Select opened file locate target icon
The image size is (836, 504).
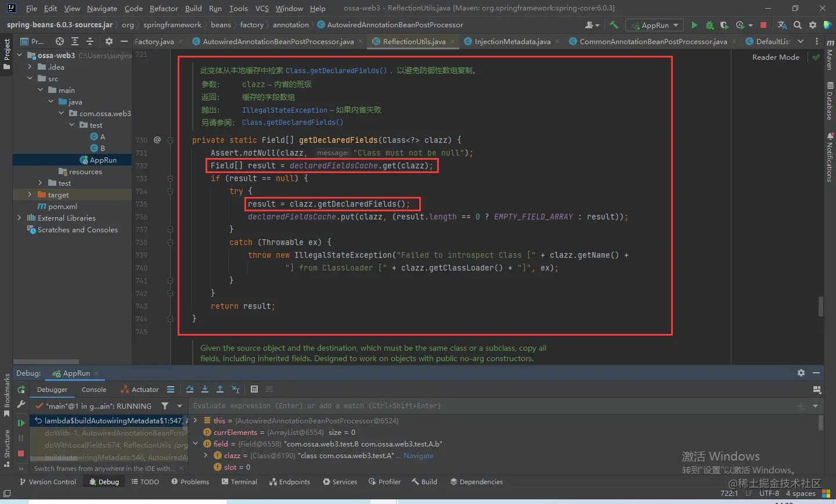click(x=60, y=41)
